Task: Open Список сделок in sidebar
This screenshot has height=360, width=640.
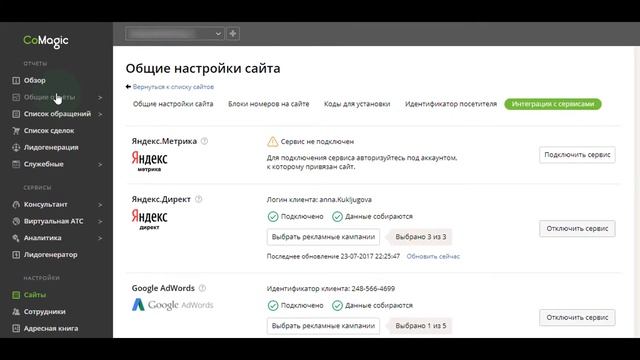Action: click(x=49, y=131)
